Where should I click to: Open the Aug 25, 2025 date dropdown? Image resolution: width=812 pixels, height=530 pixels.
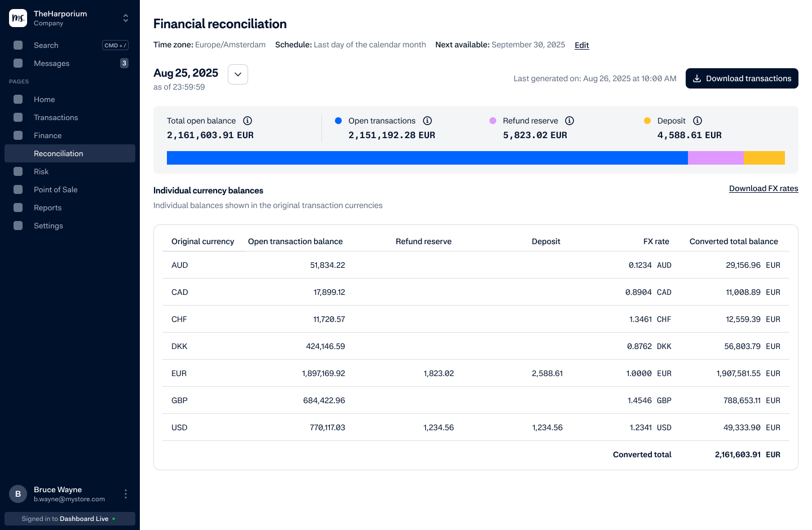(x=238, y=74)
